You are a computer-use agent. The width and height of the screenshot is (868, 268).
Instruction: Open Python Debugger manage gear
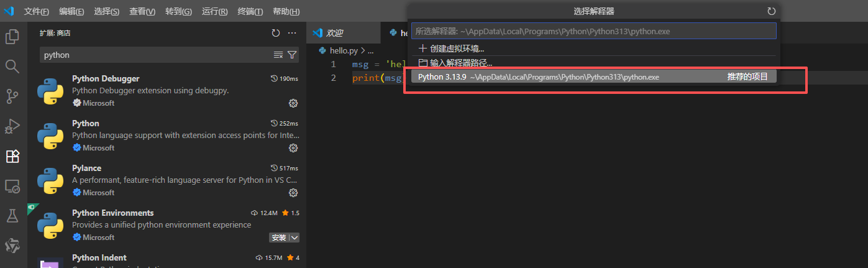pyautogui.click(x=293, y=103)
